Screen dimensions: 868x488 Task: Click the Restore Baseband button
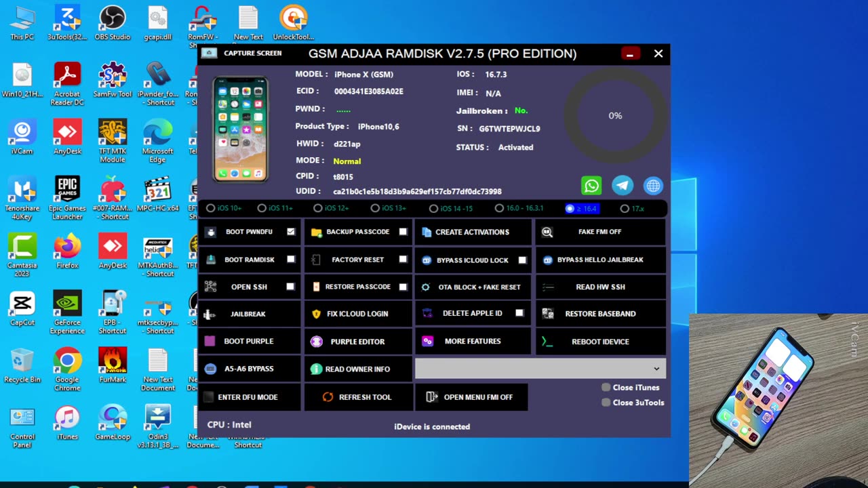[x=600, y=314]
